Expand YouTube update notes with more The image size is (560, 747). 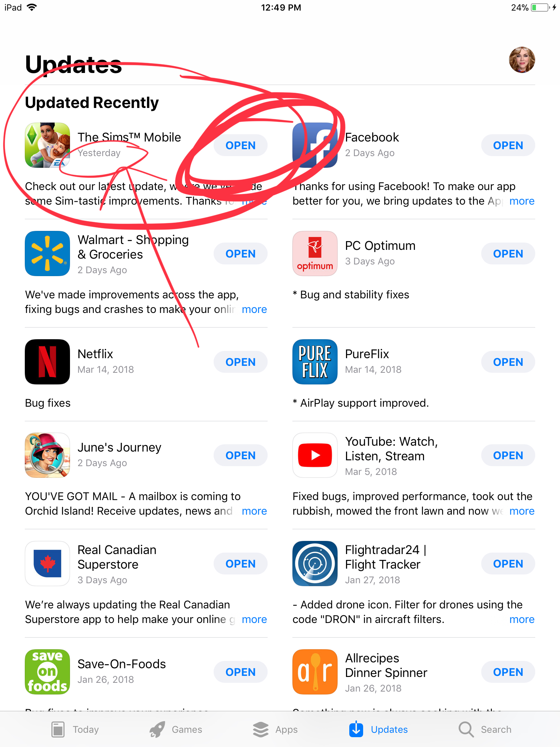click(522, 511)
